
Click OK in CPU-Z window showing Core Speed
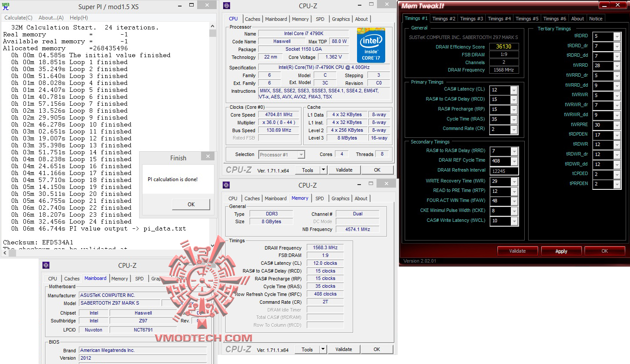(377, 170)
